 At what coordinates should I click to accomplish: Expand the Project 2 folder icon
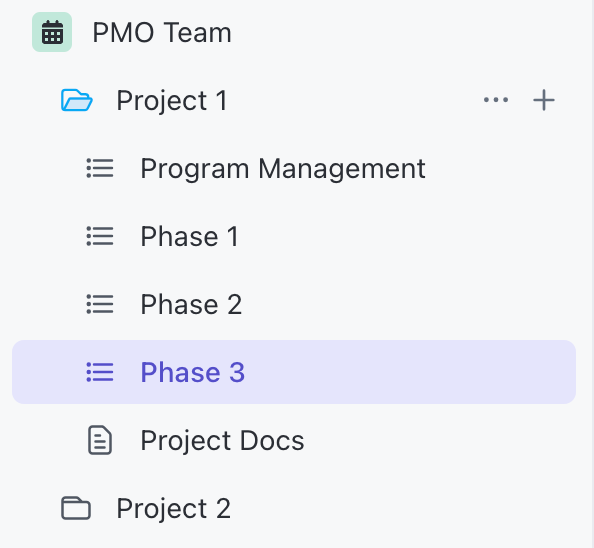coord(76,508)
